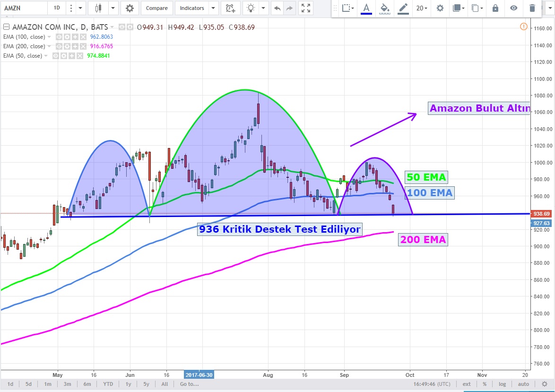
Task: Open the font size 20 dropdown
Action: tap(421, 8)
